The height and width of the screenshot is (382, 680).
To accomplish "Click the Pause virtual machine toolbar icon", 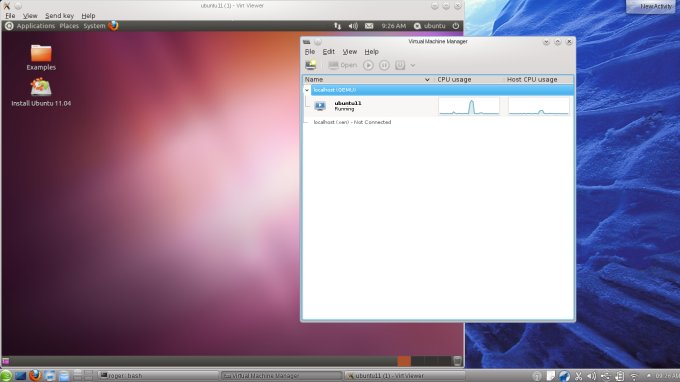I will tap(384, 65).
